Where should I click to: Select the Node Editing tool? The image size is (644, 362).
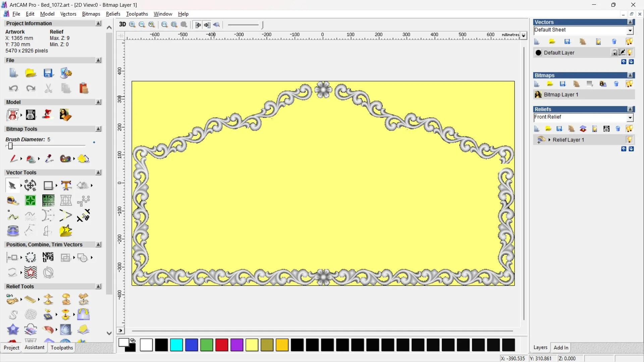13,216
